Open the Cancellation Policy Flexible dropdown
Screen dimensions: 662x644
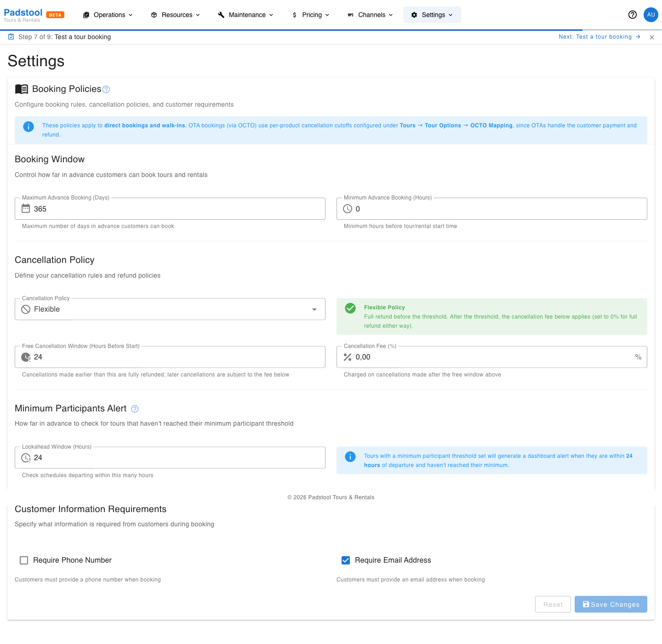pos(170,309)
